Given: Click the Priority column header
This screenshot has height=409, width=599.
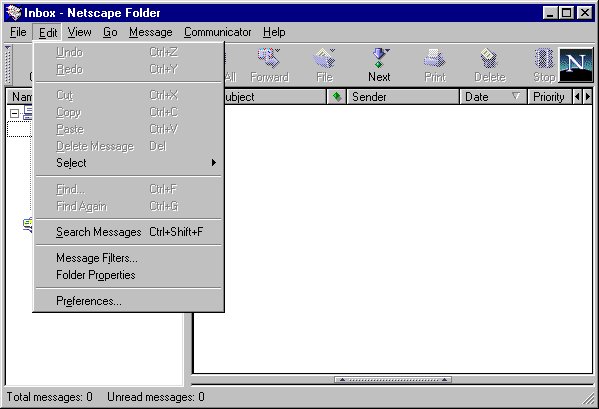Looking at the screenshot, I should click(549, 97).
